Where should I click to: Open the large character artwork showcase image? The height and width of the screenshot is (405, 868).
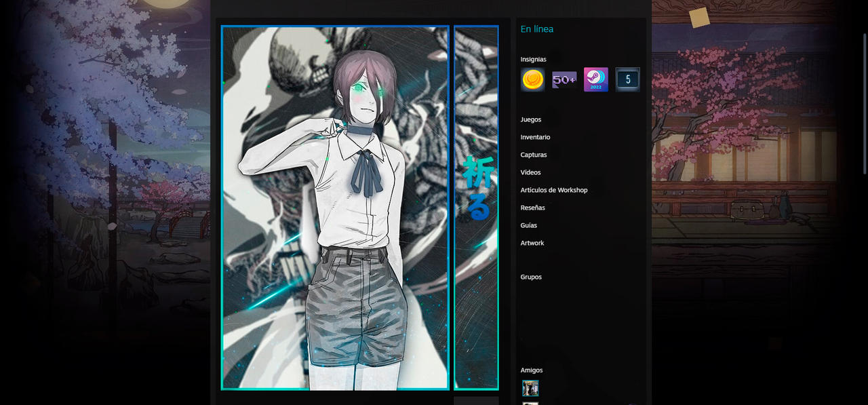point(335,208)
